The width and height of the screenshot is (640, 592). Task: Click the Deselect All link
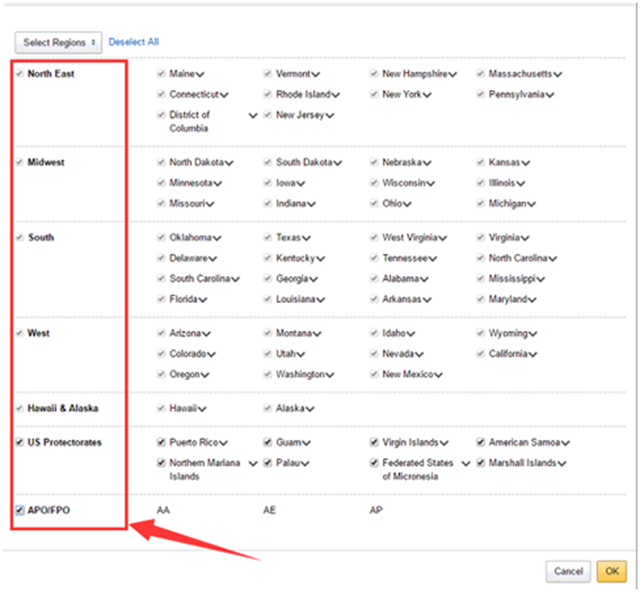[133, 42]
